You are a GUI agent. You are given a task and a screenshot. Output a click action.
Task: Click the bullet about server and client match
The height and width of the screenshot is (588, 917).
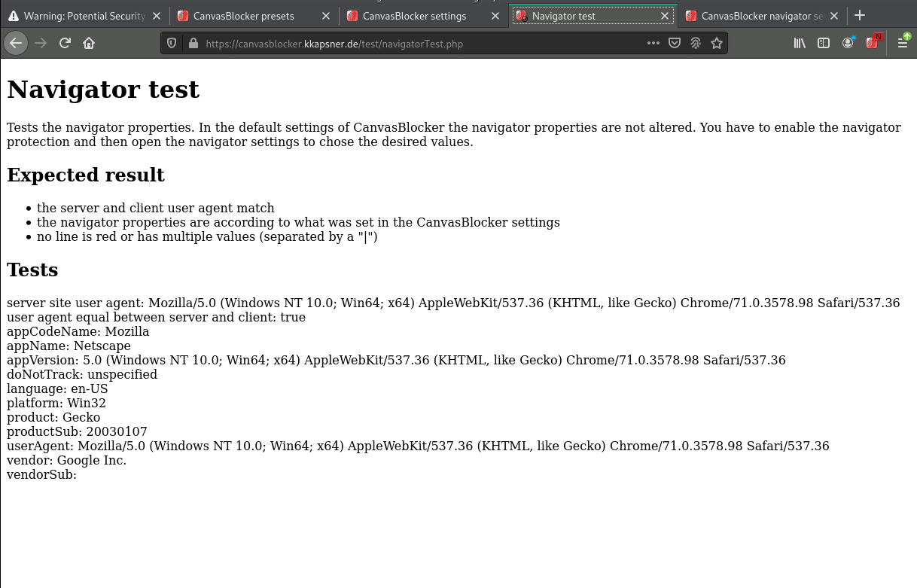click(156, 208)
